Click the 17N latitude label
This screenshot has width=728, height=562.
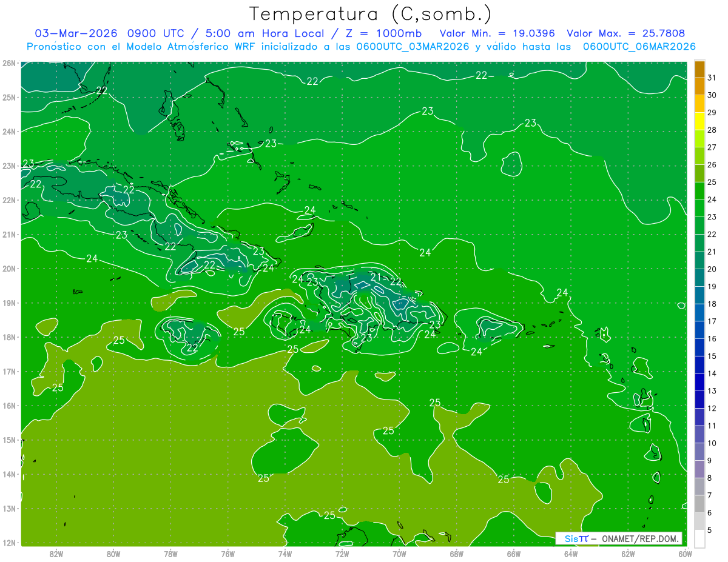tap(9, 372)
